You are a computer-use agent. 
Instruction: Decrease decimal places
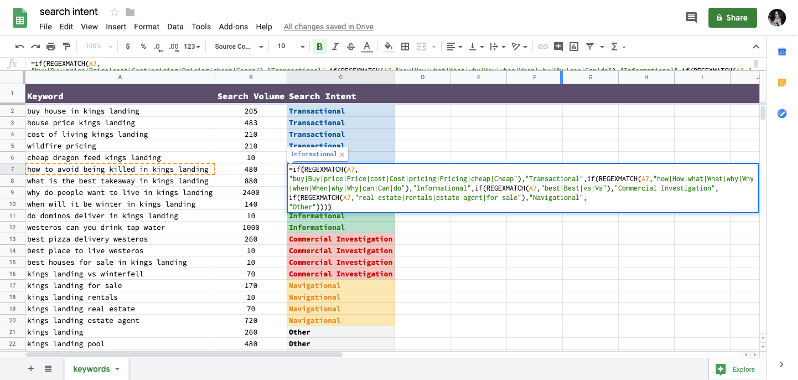[x=158, y=47]
